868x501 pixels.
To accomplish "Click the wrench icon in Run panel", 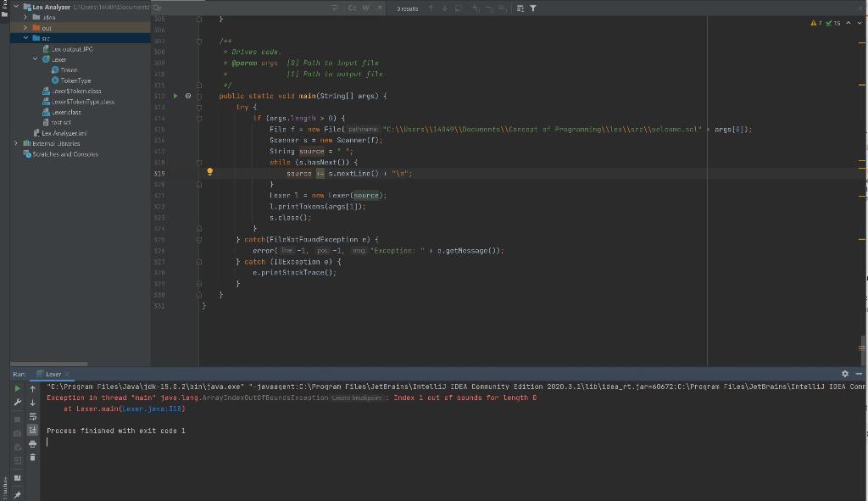I will (x=18, y=402).
